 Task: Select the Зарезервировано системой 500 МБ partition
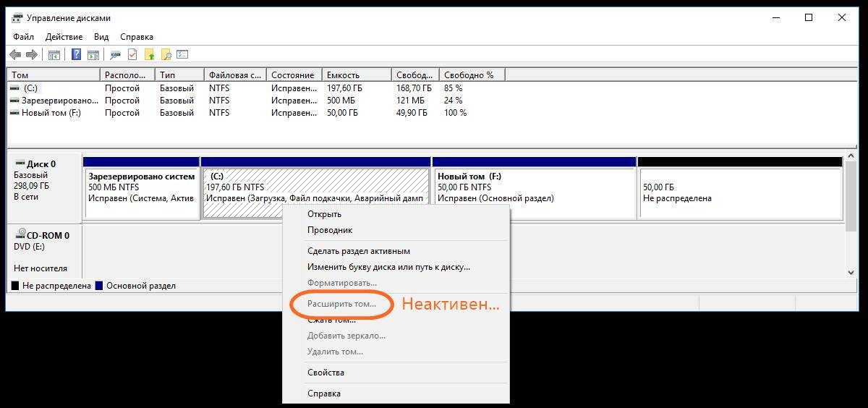(x=141, y=188)
